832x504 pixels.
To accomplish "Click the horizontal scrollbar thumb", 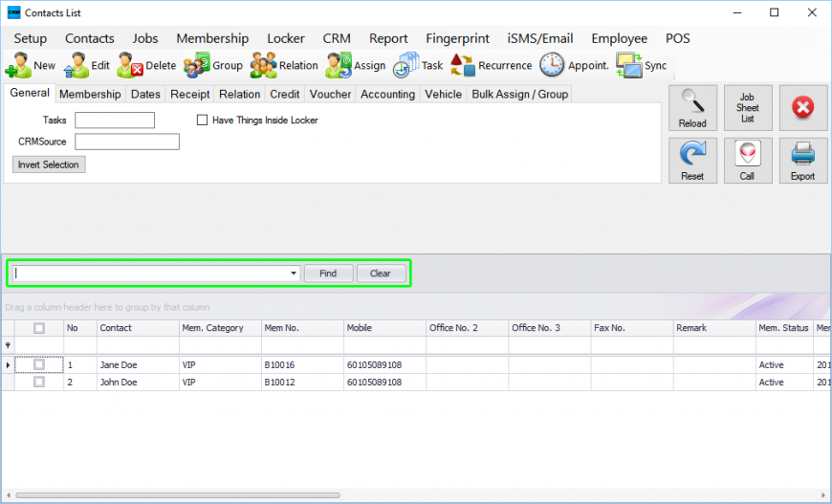I will tap(178, 495).
